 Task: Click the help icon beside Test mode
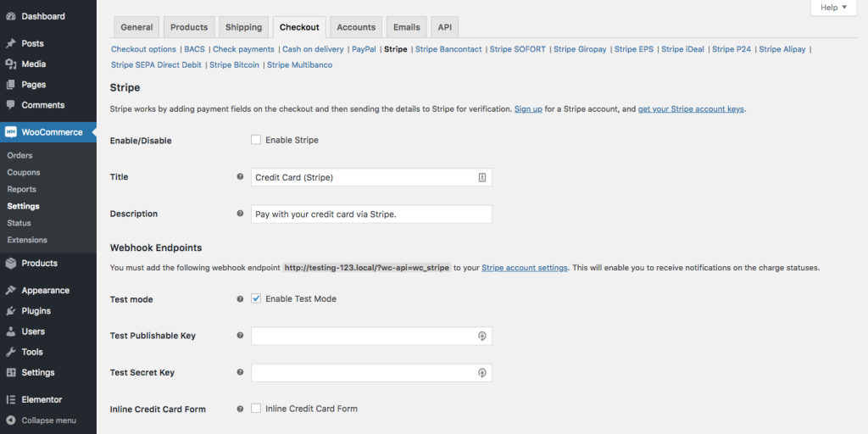coord(240,299)
